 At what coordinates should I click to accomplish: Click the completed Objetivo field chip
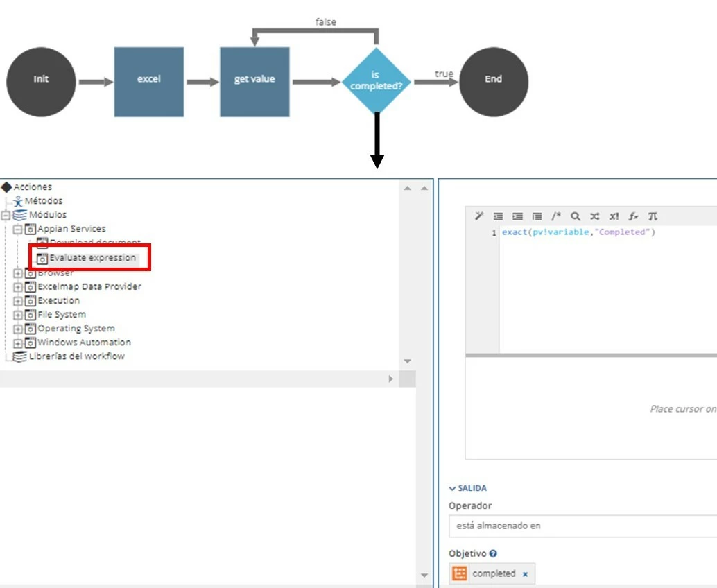492,573
